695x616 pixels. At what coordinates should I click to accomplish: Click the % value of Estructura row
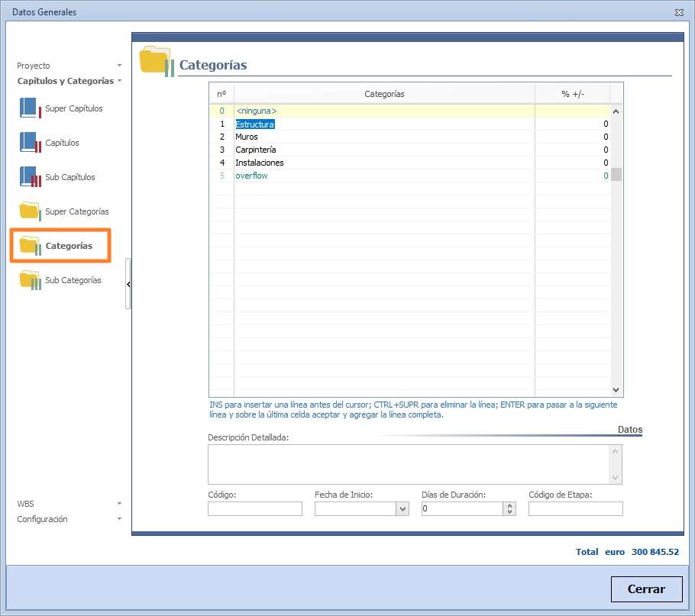click(x=573, y=124)
